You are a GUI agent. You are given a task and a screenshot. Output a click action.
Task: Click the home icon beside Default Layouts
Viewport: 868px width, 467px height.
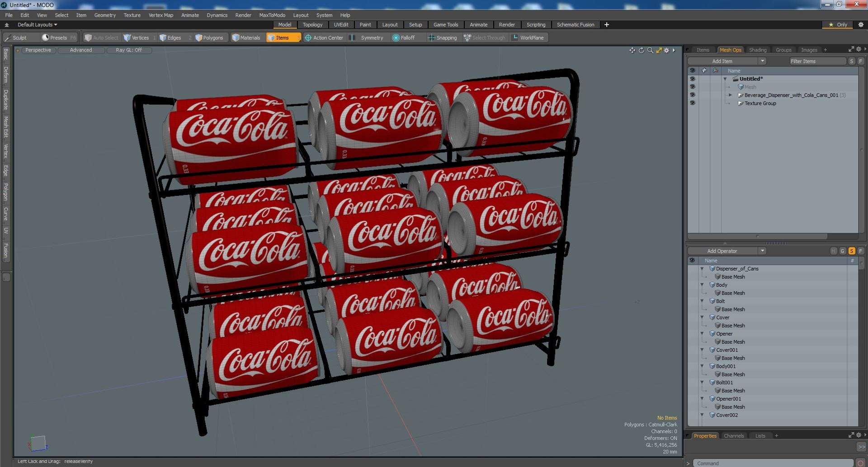coord(7,25)
